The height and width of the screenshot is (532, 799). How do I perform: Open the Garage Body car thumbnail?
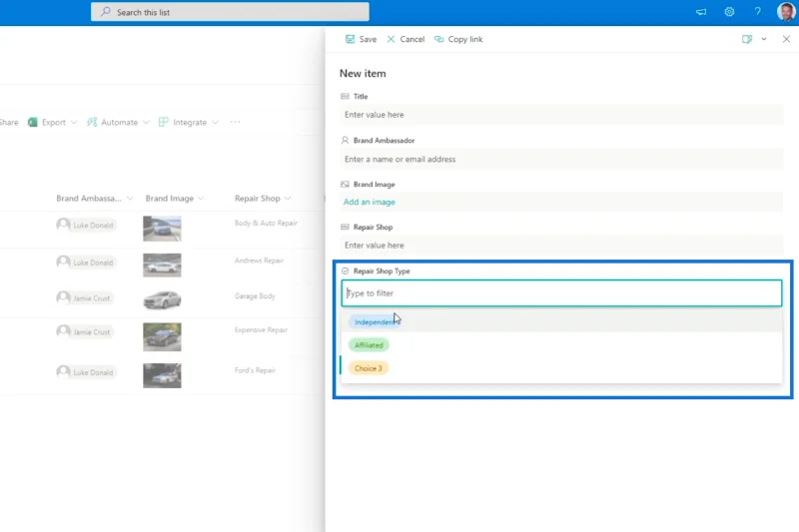pos(162,299)
